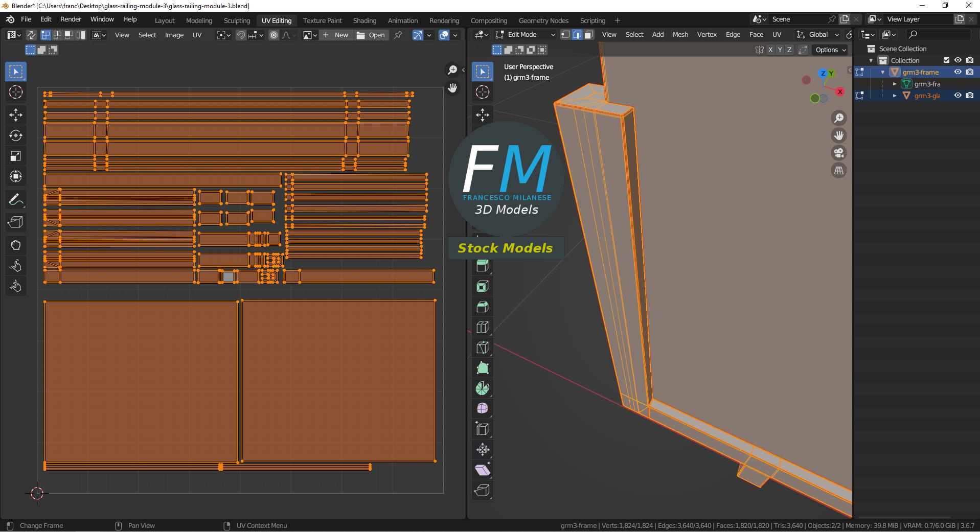Hide grm3-frame object in viewport
This screenshot has width=980, height=532.
958,72
